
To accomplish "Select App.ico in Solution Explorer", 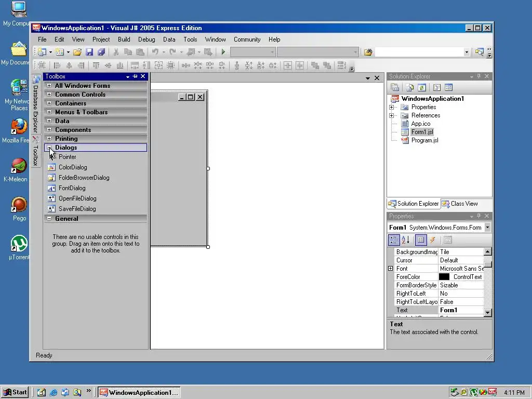I will 421,124.
